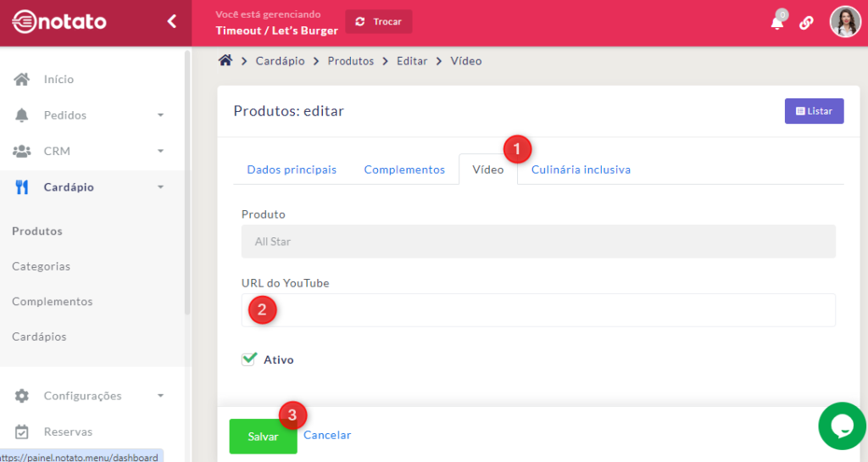Screen dimensions: 868x462
Task: Collapse sidebar using the left chevron
Action: click(172, 21)
